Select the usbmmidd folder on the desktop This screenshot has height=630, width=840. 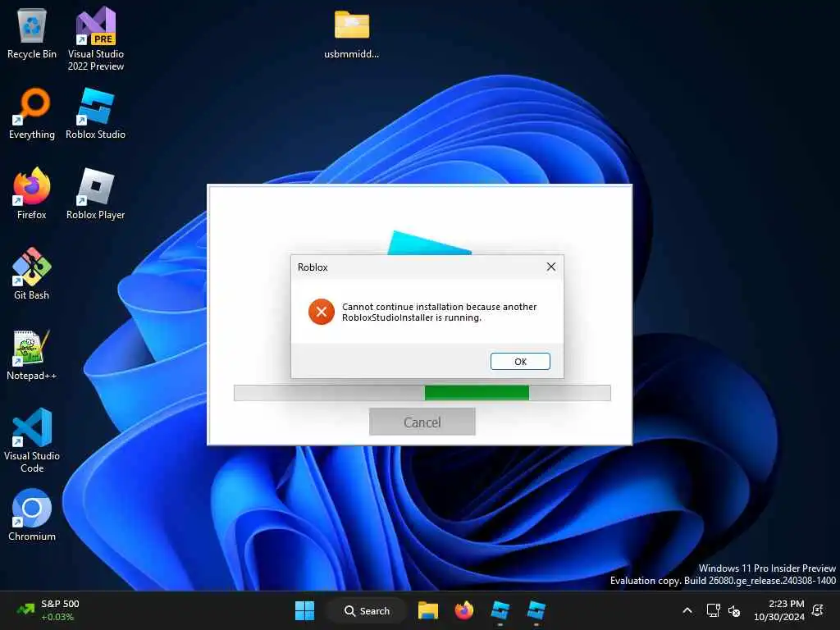click(351, 34)
